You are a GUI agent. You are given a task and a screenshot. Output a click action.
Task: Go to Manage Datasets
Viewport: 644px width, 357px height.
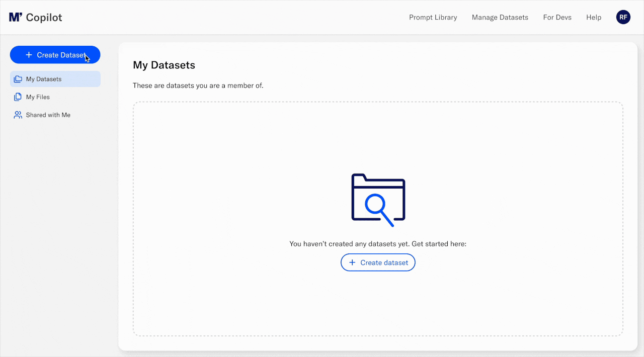[500, 17]
